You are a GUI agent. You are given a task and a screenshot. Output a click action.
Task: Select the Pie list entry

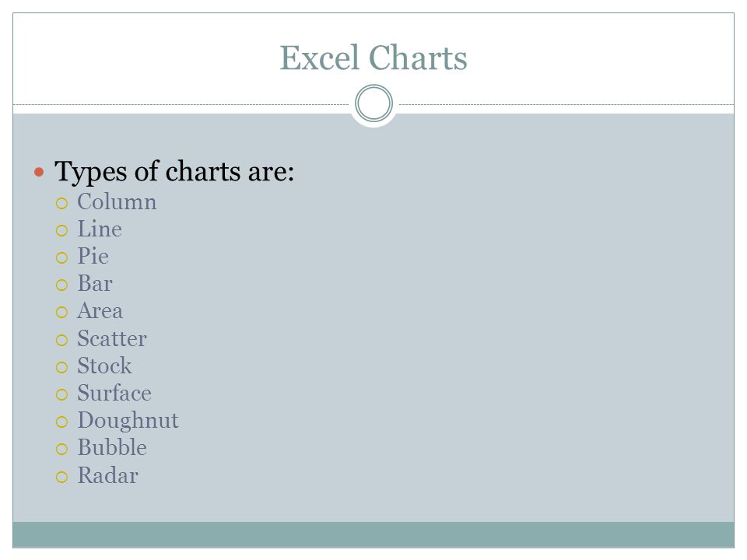pos(93,256)
